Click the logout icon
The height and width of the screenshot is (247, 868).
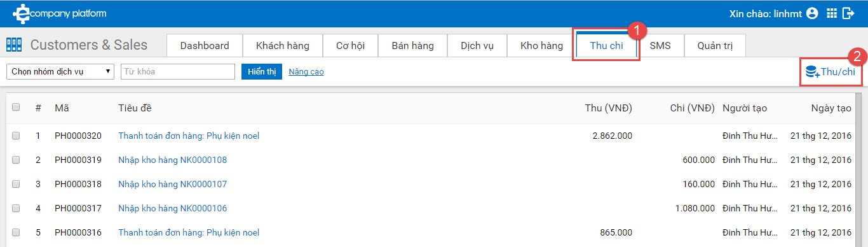(849, 13)
